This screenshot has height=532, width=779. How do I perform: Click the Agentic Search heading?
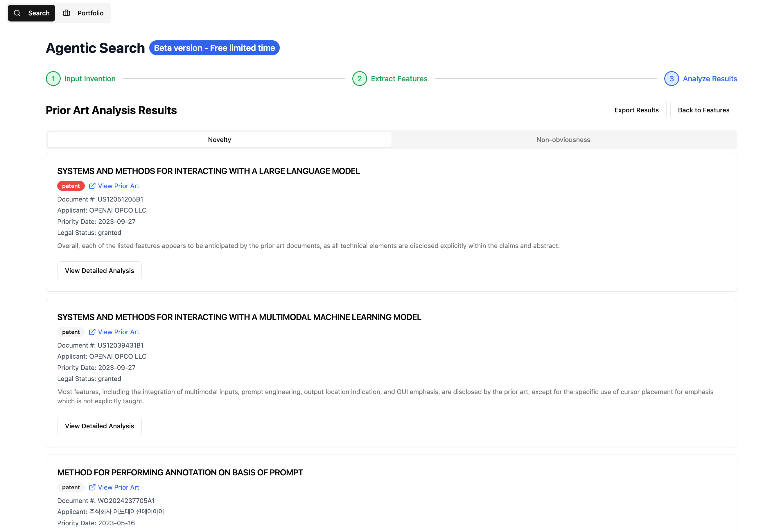point(95,48)
